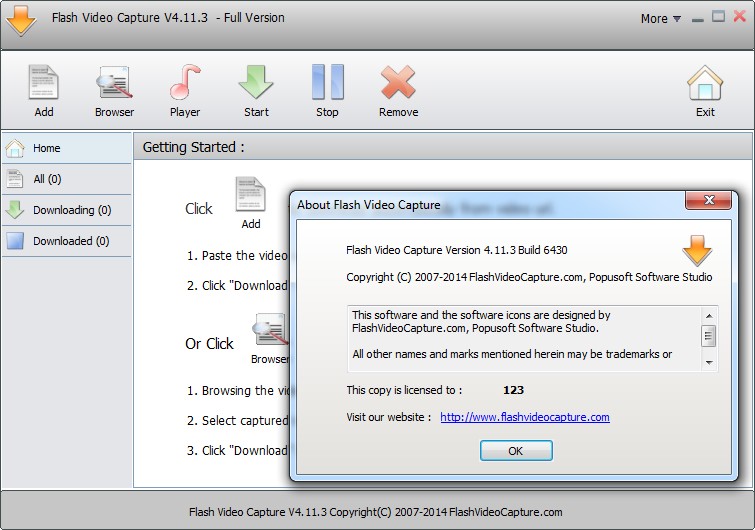Click the Home house icon in sidebar

coord(15,148)
